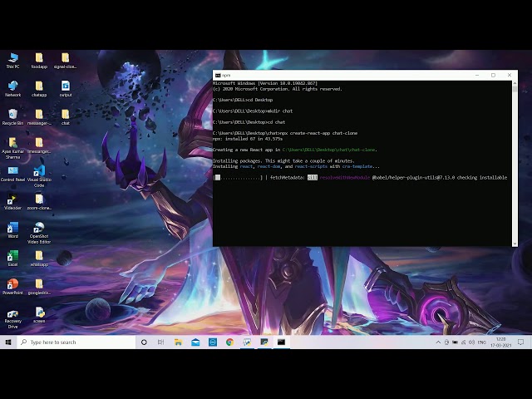Select the output file icon

pyautogui.click(x=66, y=89)
